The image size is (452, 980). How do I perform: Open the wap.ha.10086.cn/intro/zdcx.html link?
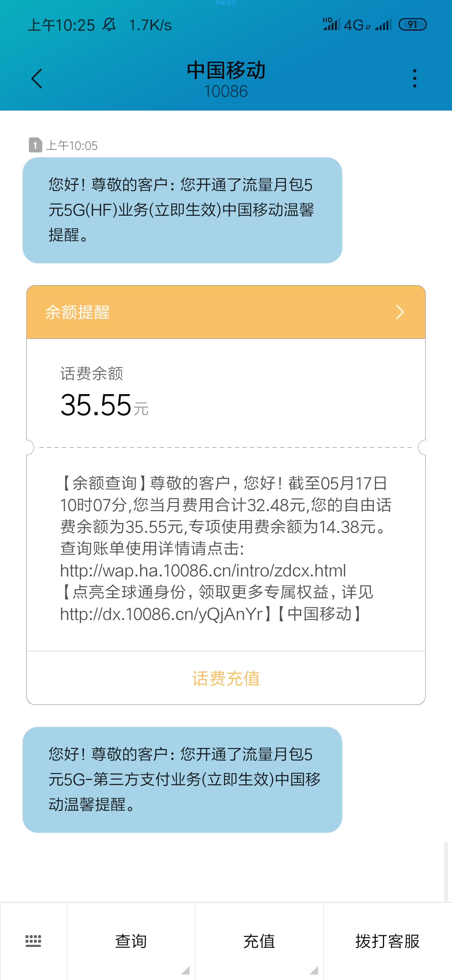(203, 570)
